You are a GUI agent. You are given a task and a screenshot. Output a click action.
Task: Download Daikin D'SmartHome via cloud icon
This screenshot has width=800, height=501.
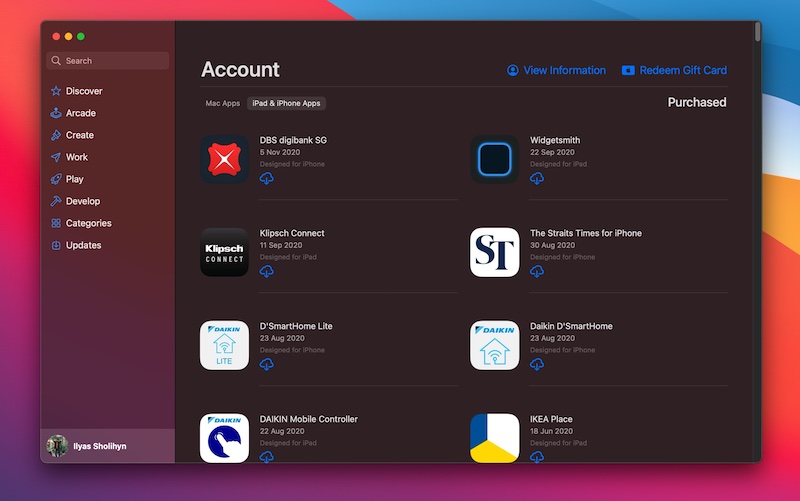(537, 364)
